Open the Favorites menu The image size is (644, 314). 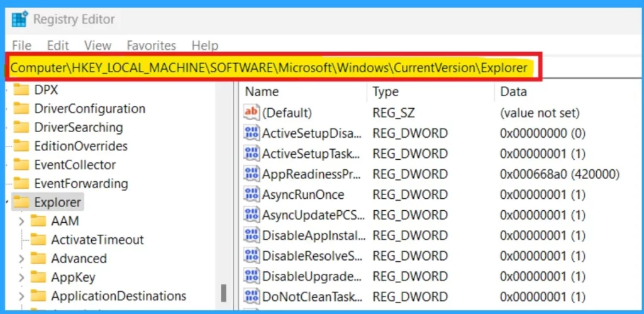(x=151, y=45)
